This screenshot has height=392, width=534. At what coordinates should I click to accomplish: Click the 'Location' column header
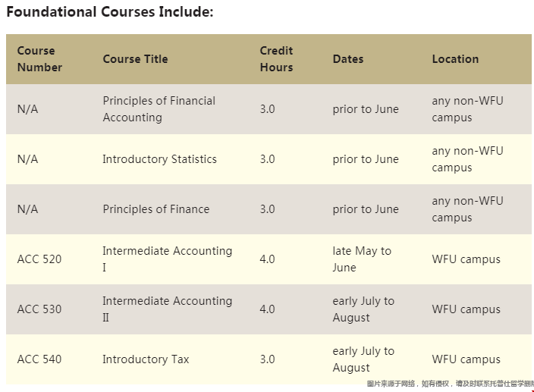point(455,59)
